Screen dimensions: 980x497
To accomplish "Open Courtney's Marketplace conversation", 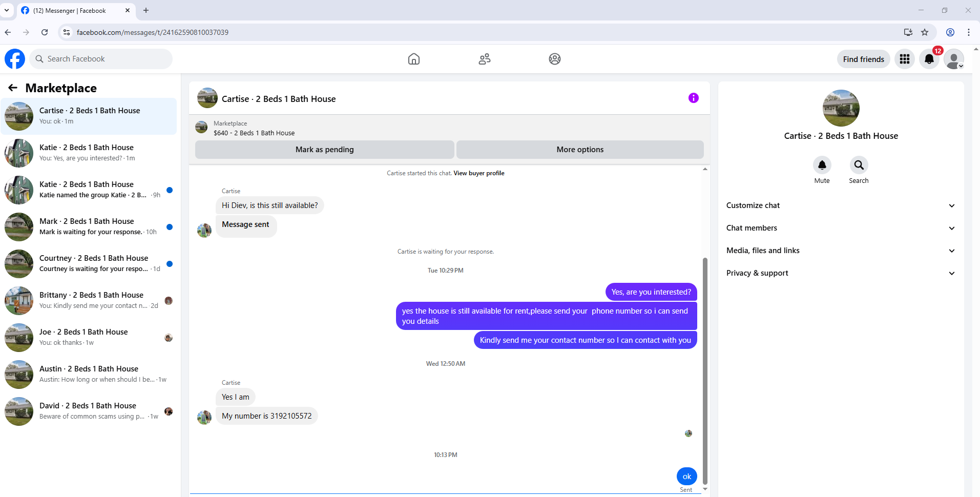I will click(89, 263).
